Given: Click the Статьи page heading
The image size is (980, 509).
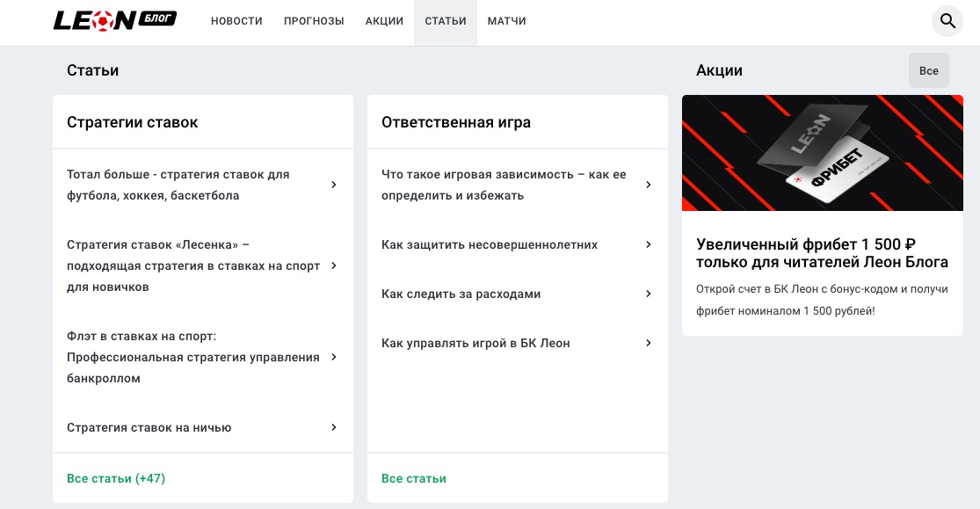Looking at the screenshot, I should click(92, 70).
